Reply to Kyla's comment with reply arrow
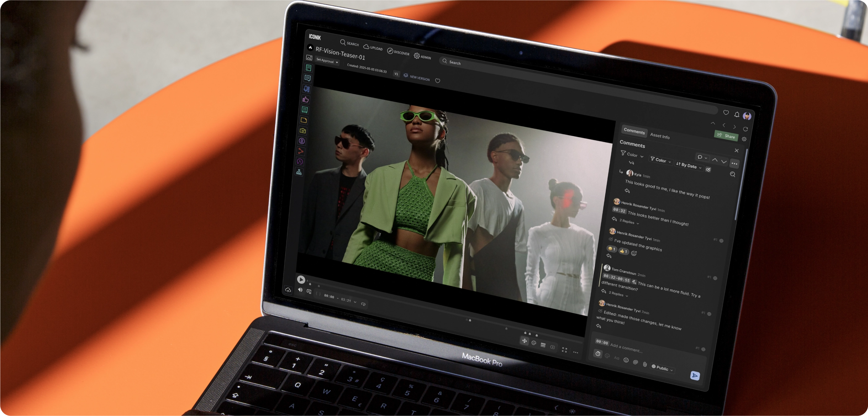Image resolution: width=868 pixels, height=416 pixels. 627,191
